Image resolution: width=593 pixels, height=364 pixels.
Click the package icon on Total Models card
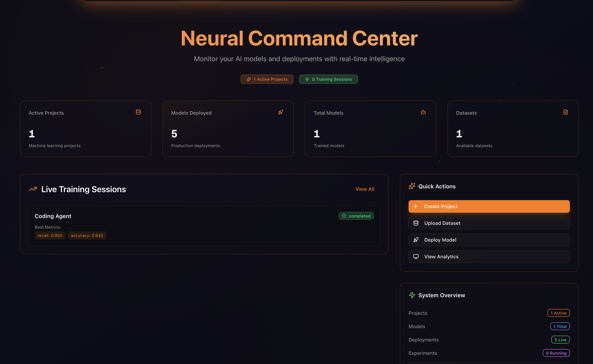[423, 112]
